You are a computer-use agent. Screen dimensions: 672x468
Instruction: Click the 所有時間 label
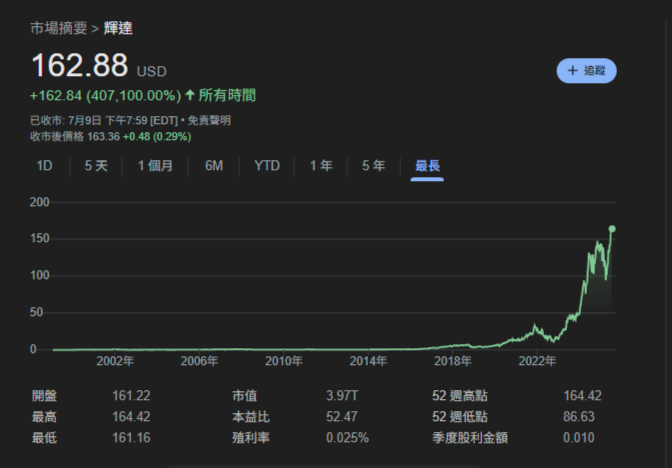(x=227, y=95)
